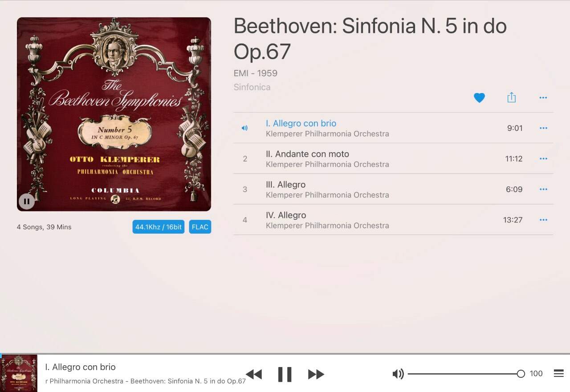570x392 pixels.
Task: Click the now-playing speaker icon for track one
Action: [x=244, y=128]
